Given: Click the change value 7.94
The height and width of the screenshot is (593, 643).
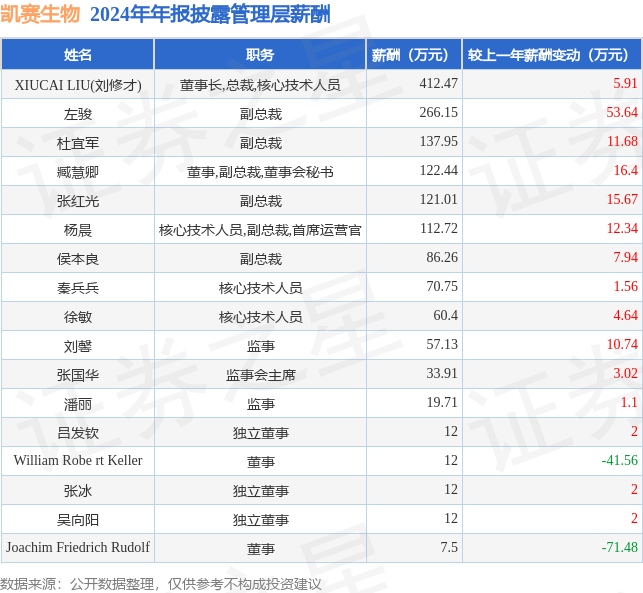Looking at the screenshot, I should pyautogui.click(x=625, y=258).
